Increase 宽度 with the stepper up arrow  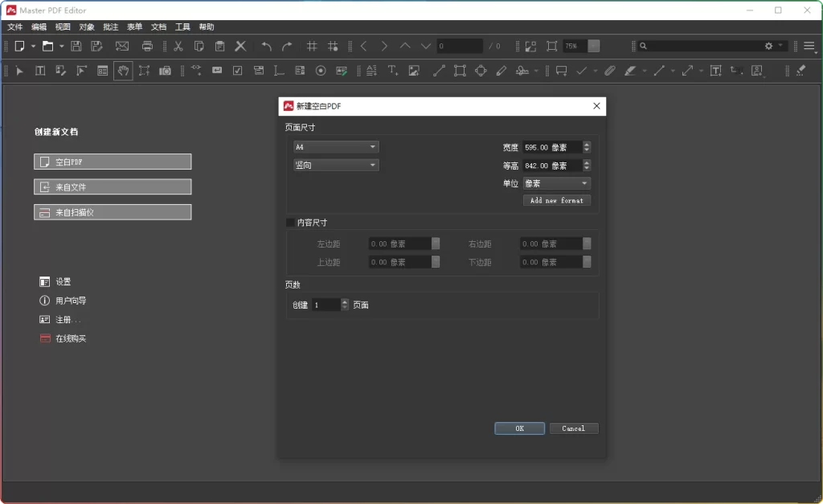(586, 144)
